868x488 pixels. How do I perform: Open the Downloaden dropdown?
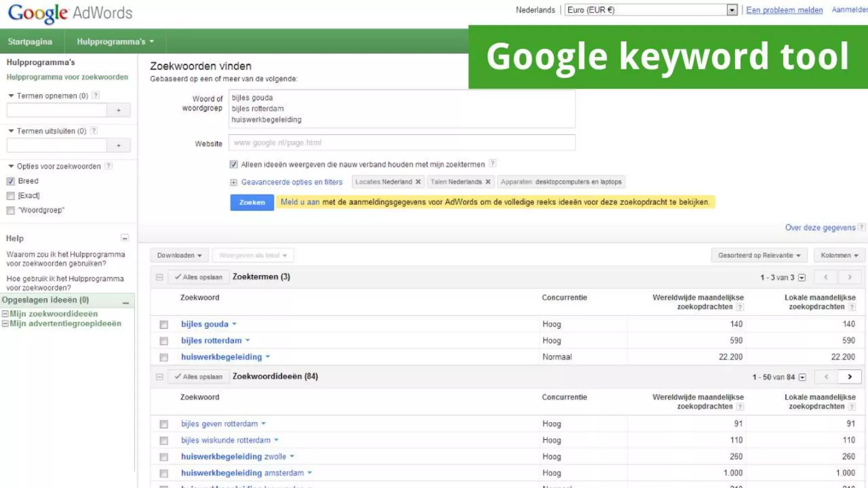pos(179,255)
